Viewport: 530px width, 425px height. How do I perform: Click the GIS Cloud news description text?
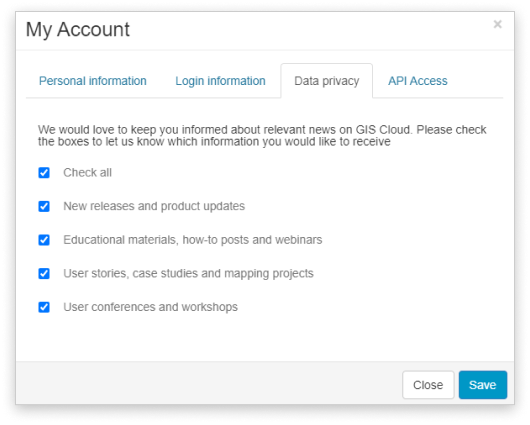(262, 136)
